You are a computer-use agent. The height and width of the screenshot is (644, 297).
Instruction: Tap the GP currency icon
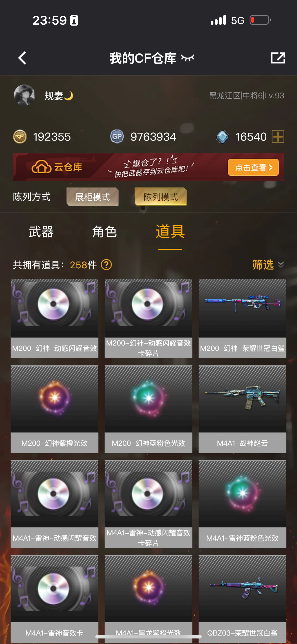pos(117,137)
